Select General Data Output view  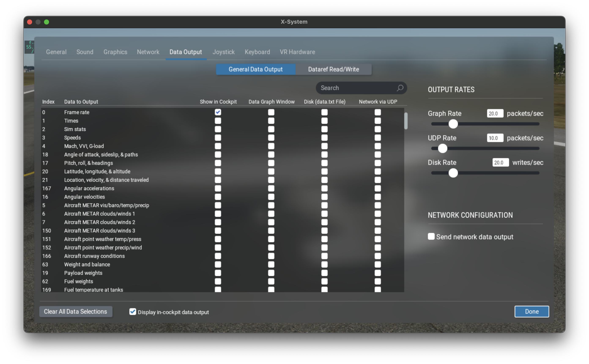256,69
